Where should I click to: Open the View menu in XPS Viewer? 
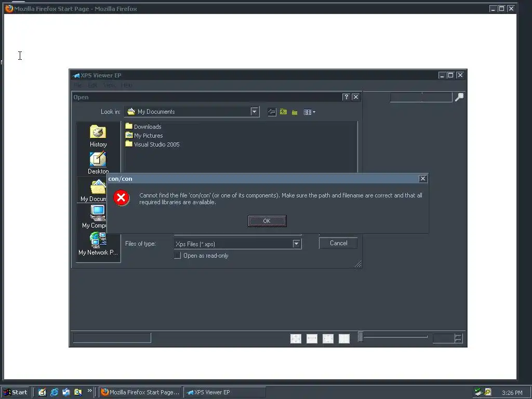coord(109,85)
